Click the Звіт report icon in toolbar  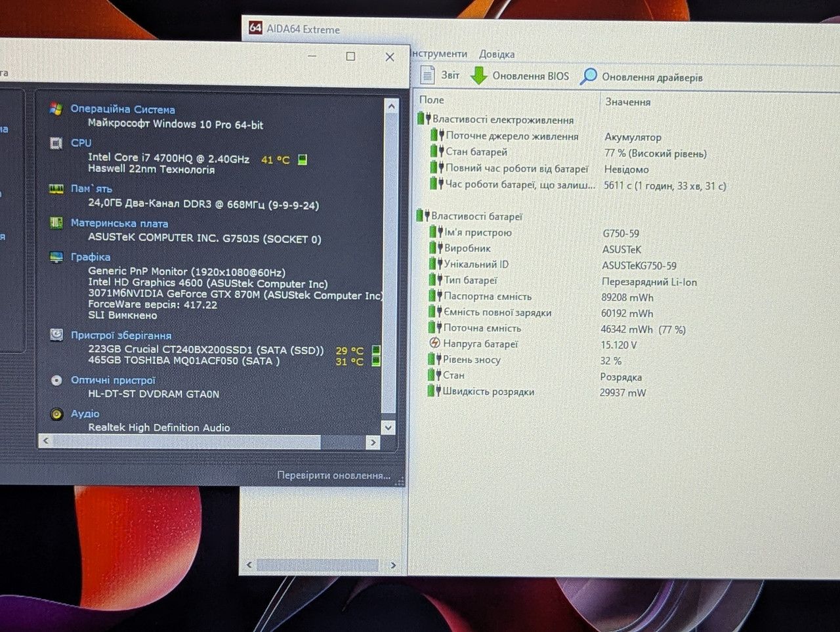coord(428,74)
